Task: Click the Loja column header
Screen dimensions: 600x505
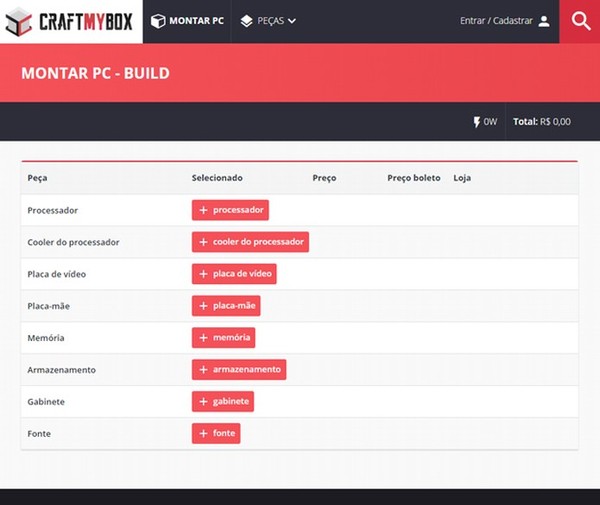Action: tap(462, 178)
